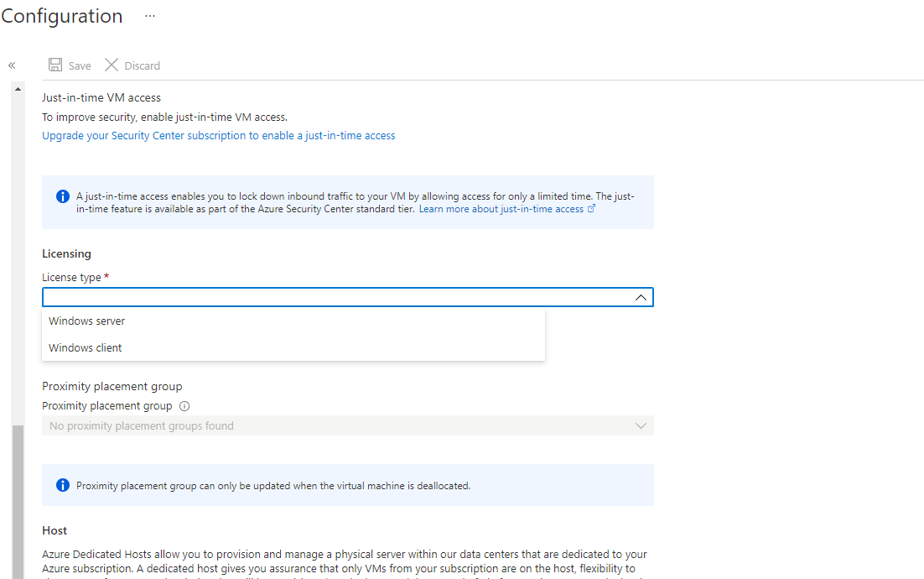This screenshot has width=924, height=579.
Task: Click scroll up arrow on left scrollbar
Action: pos(18,89)
